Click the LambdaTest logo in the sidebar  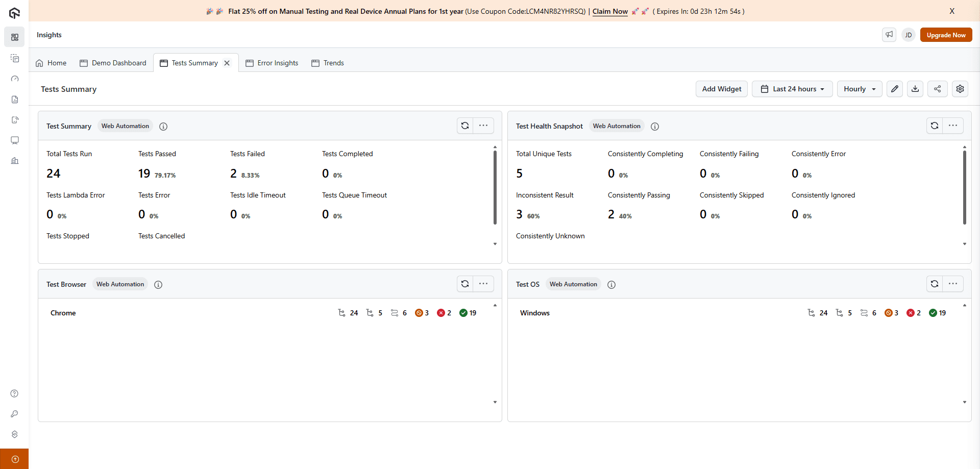14,13
